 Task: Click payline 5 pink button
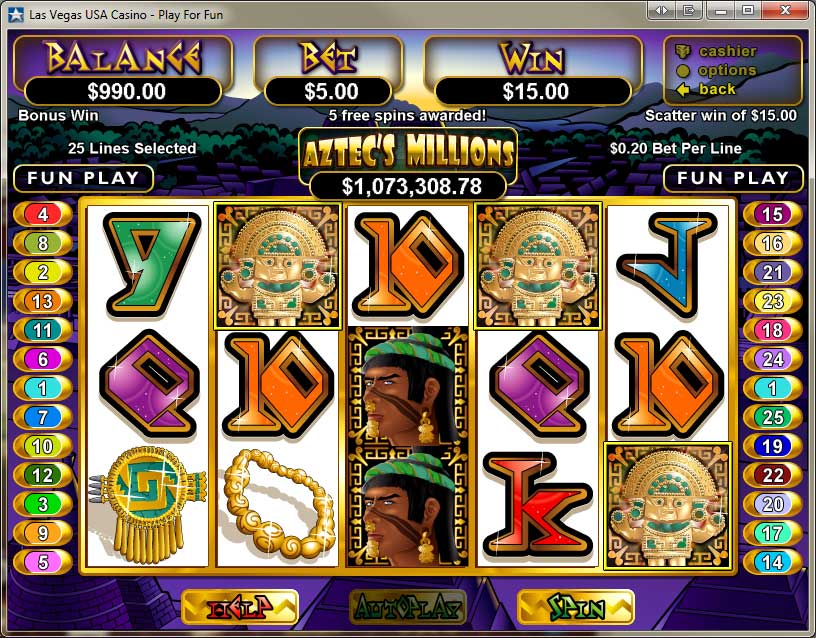point(43,562)
